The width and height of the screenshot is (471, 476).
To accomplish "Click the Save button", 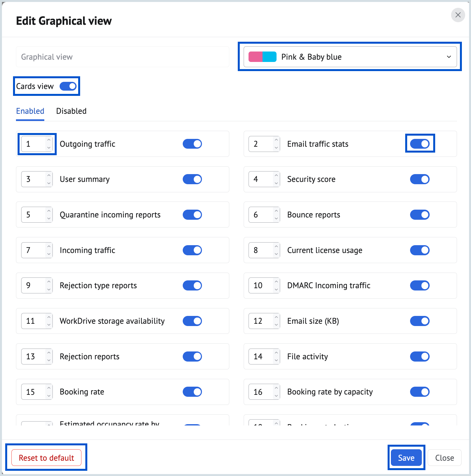I will point(406,458).
